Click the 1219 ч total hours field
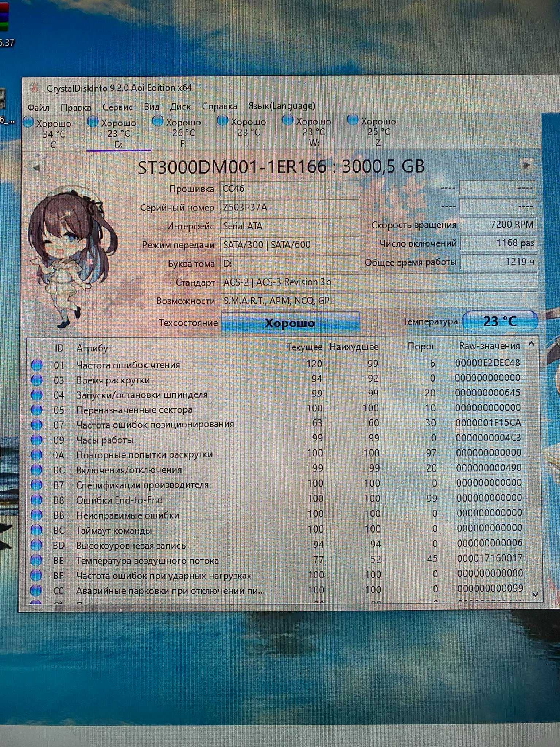Image resolution: width=560 pixels, height=747 pixels. (x=498, y=262)
